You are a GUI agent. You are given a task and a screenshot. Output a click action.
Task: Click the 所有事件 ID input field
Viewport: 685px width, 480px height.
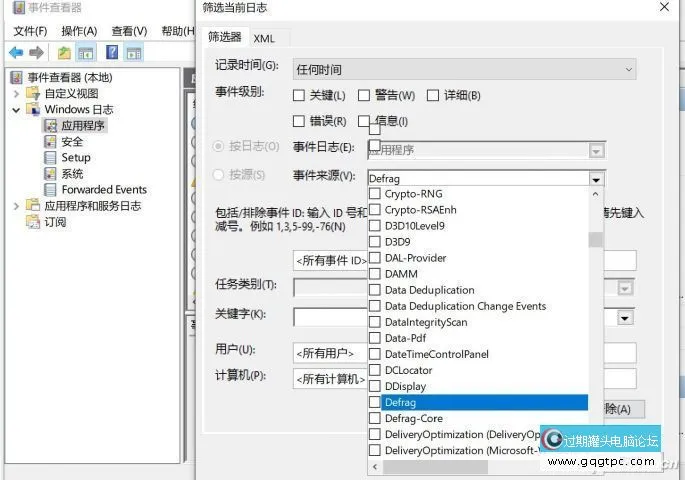click(x=330, y=261)
